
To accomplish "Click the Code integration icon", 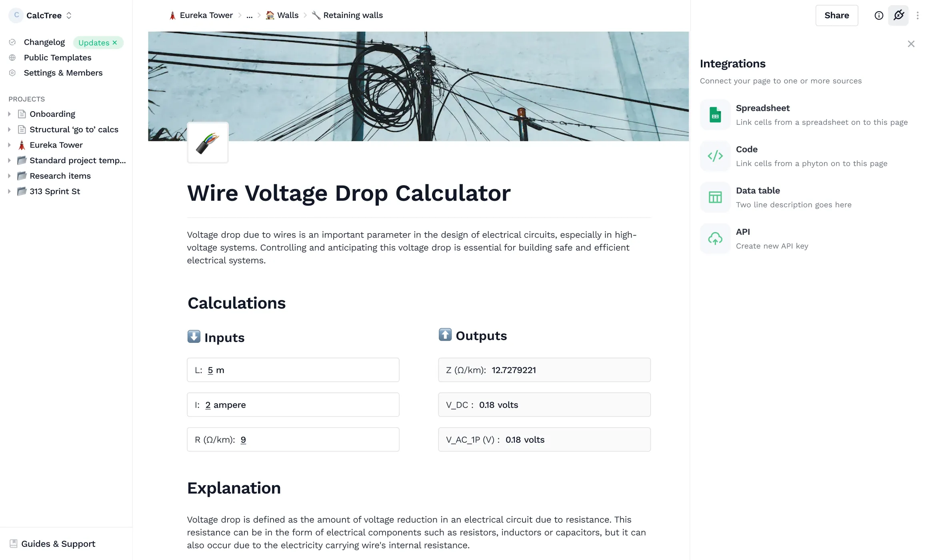I will 715,156.
